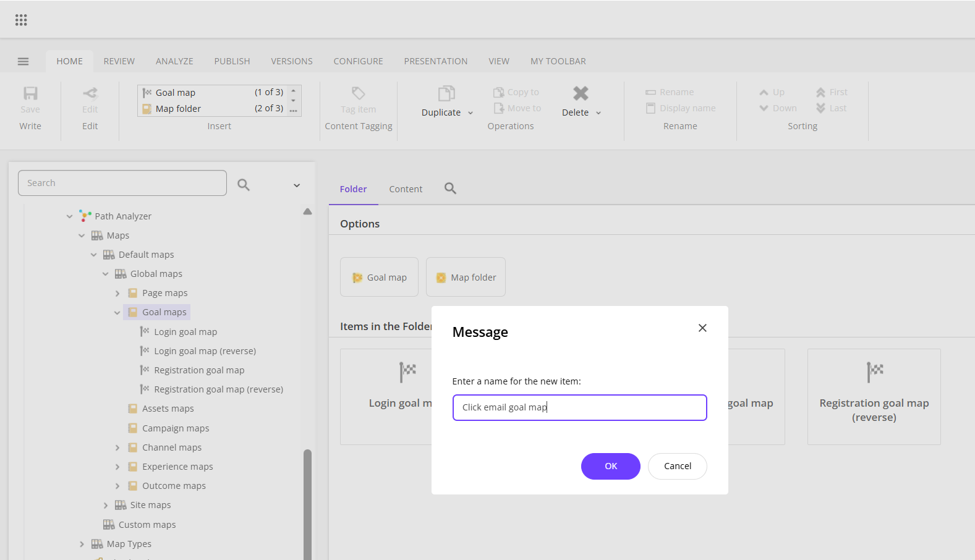Screen dimensions: 975x560
Task: Click the Registration goal map (reverse) card flag icon
Action: pos(875,372)
